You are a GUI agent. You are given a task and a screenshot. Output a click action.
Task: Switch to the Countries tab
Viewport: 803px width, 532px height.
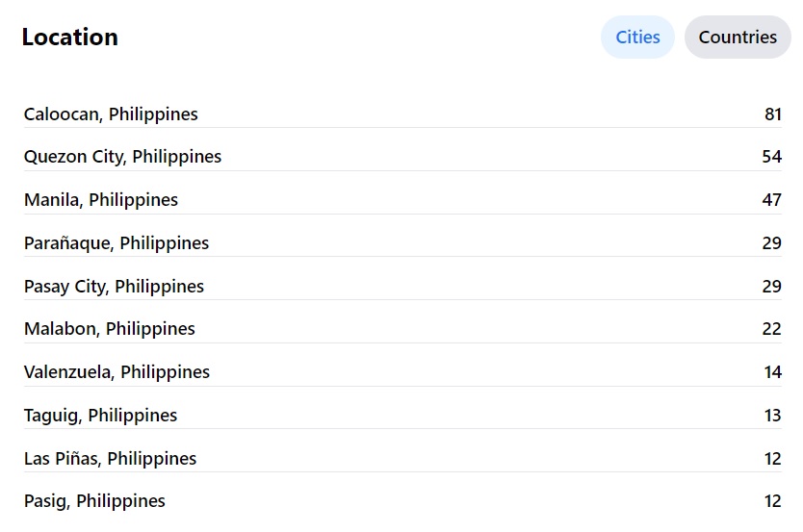(x=738, y=38)
